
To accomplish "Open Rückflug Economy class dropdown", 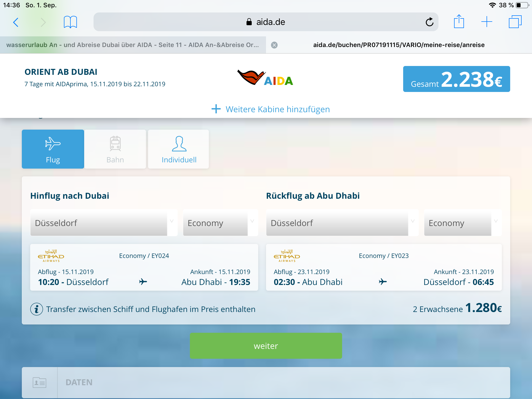I will click(462, 223).
